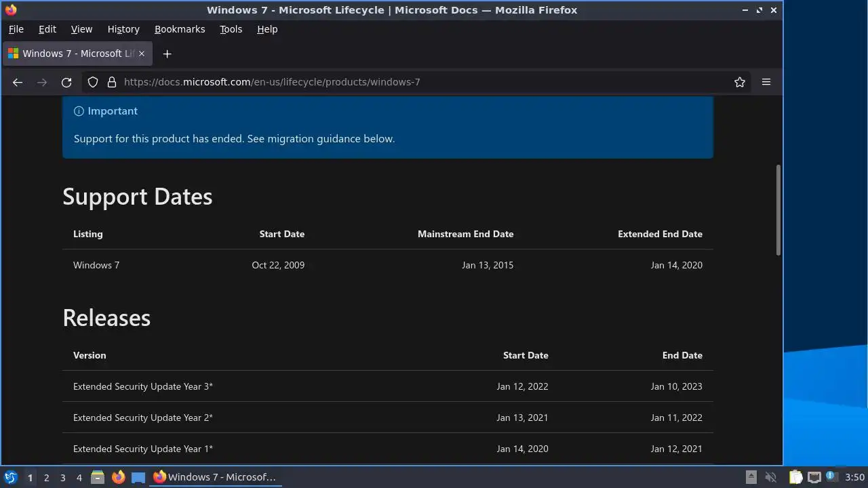Viewport: 868px width, 488px height.
Task: Open the Edit menu
Action: [47, 29]
